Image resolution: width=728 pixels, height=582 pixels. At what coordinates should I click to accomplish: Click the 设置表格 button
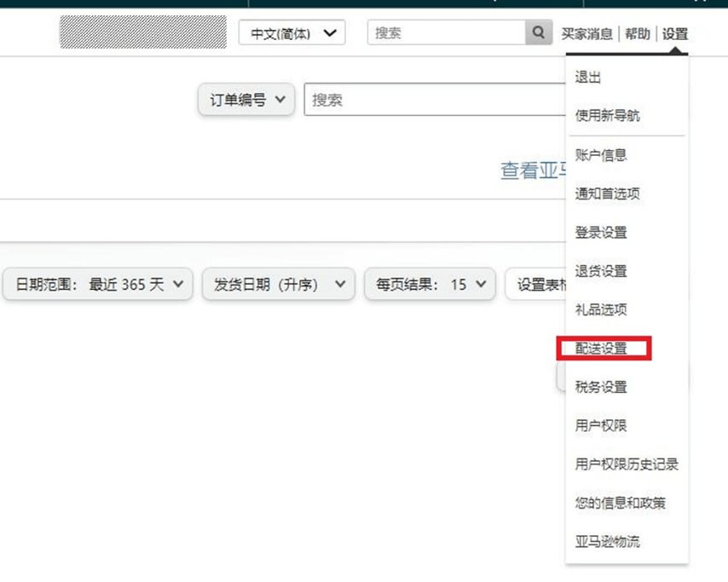pos(537,285)
